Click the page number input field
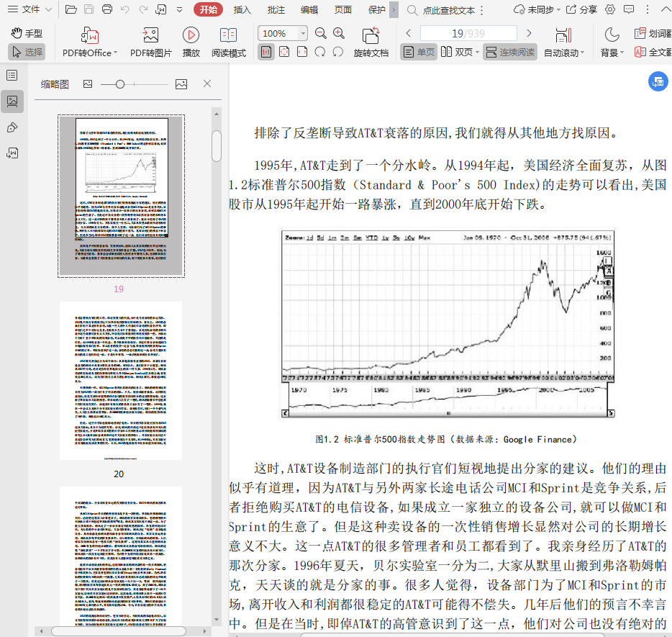Viewport: 672px width, 637px height. click(x=468, y=33)
